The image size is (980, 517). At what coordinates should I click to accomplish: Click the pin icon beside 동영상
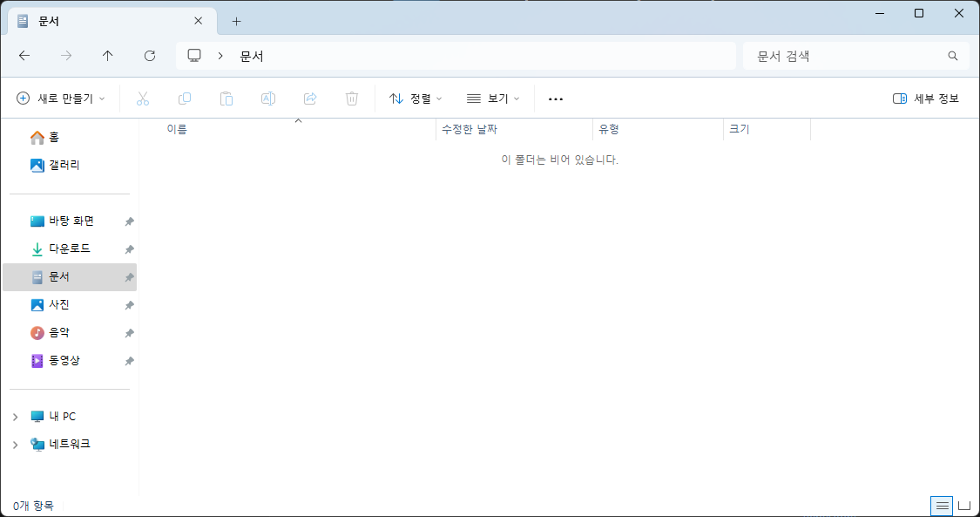point(129,361)
